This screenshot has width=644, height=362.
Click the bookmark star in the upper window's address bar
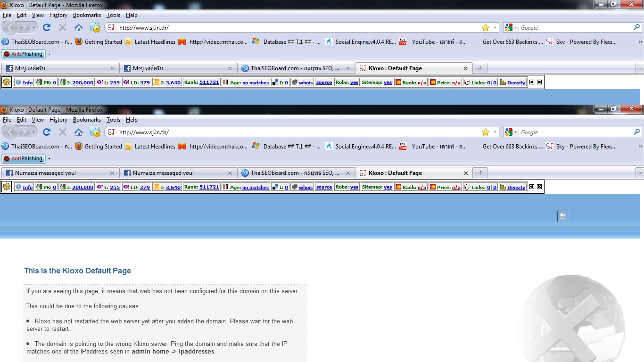[486, 27]
